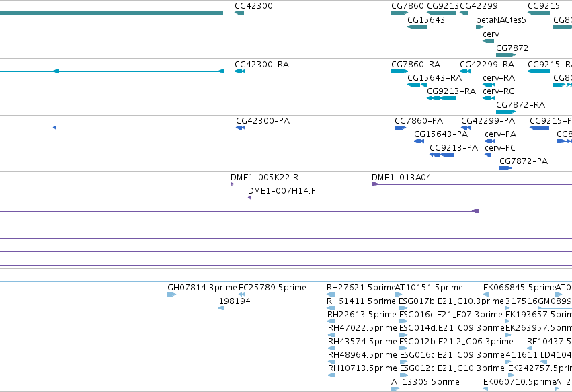The image size is (572, 392).
Task: Click the CG42300-PA protein label
Action: [263, 121]
